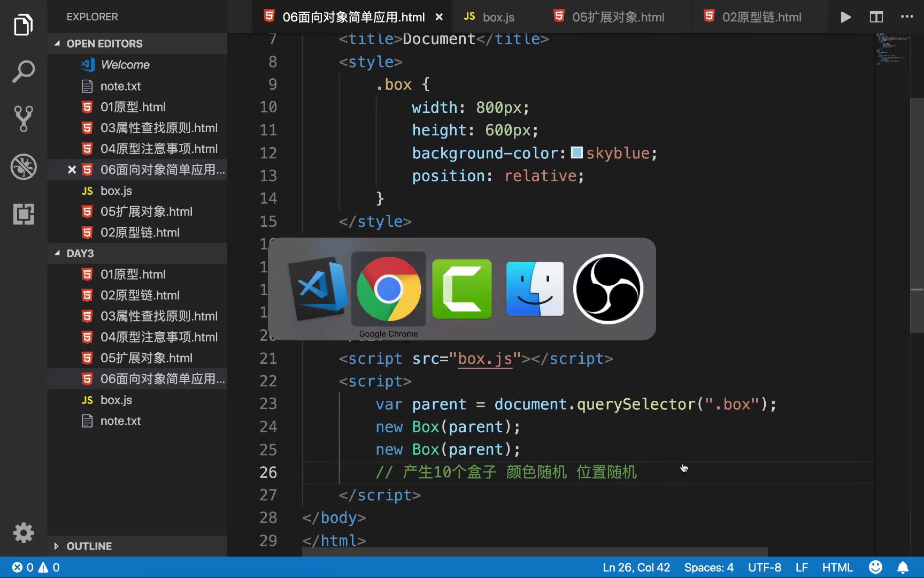Select Visual Studio Code in the app switcher

coord(318,289)
